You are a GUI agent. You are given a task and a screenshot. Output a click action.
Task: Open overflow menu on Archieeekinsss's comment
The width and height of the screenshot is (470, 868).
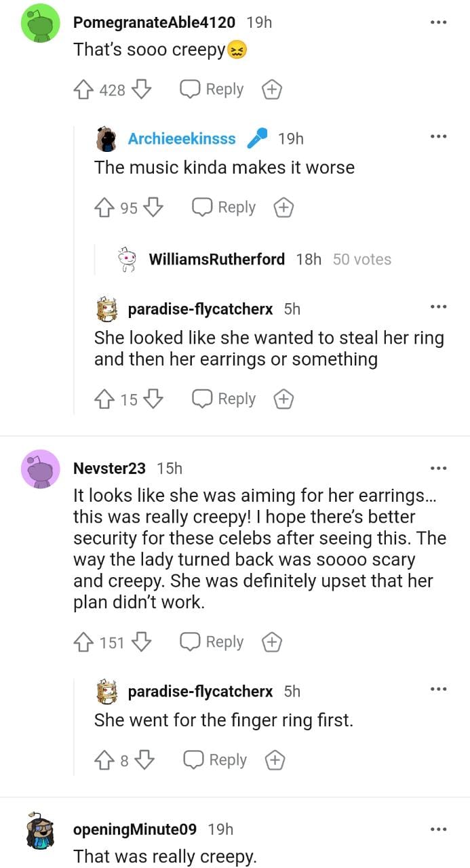pos(439,138)
